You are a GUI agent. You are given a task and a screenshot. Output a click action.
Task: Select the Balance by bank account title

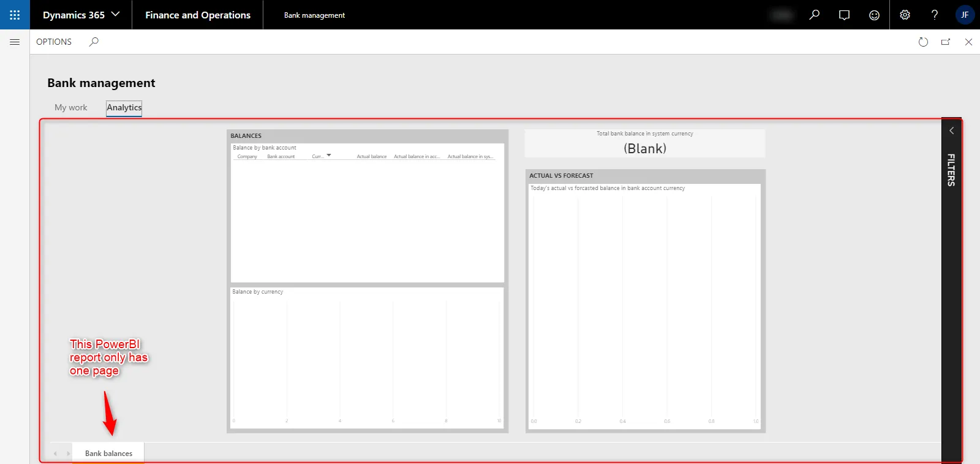[265, 148]
